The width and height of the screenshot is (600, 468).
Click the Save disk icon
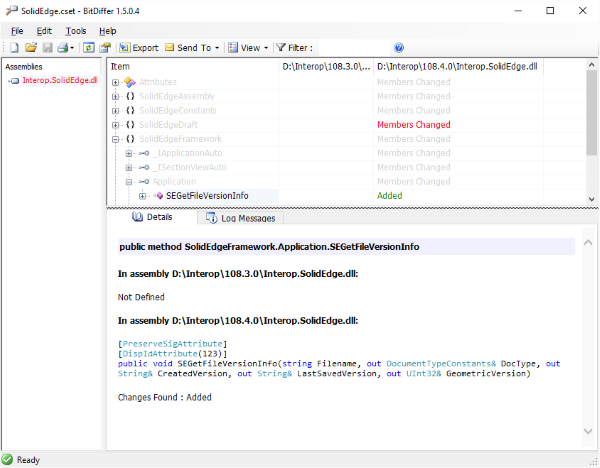[47, 48]
